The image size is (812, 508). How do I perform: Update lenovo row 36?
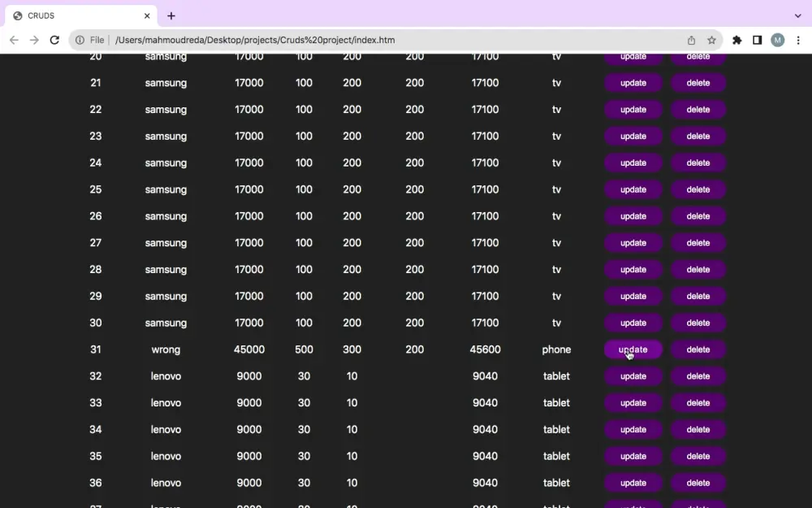click(633, 483)
